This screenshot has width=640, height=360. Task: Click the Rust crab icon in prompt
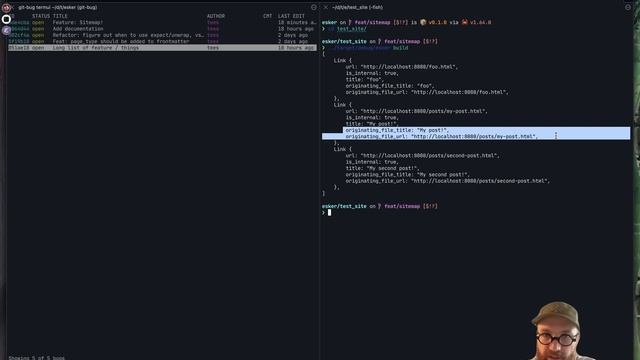tap(464, 22)
